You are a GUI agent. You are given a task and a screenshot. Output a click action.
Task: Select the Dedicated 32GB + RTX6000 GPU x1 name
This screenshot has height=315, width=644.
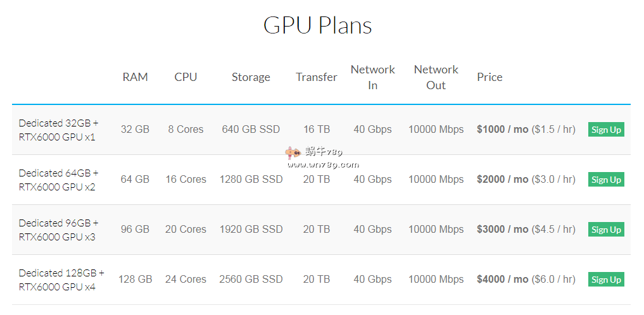click(59, 130)
